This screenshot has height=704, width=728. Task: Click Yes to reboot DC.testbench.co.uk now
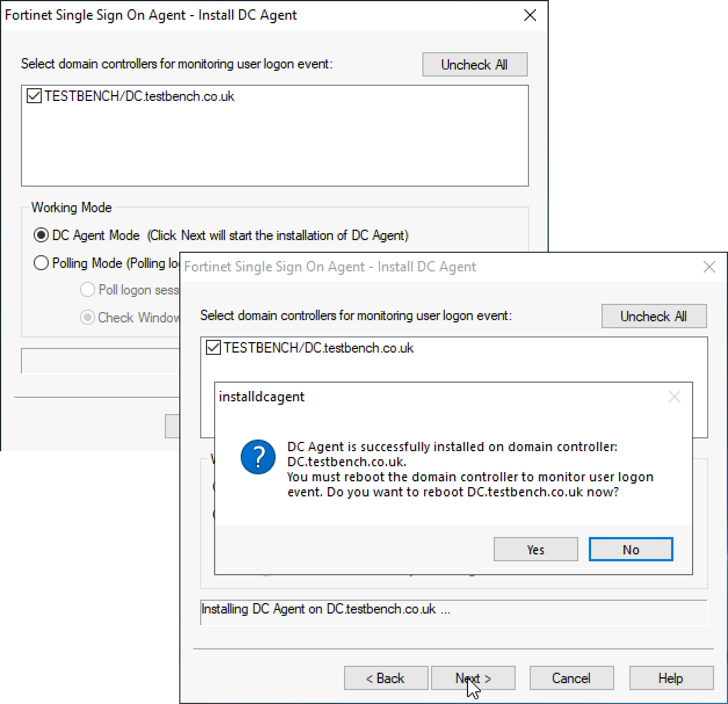point(535,549)
